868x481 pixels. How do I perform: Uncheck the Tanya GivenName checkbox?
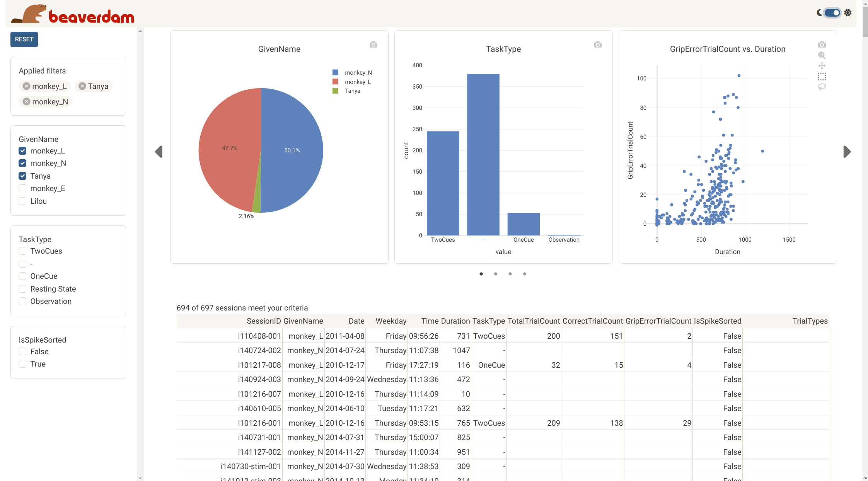tap(22, 176)
